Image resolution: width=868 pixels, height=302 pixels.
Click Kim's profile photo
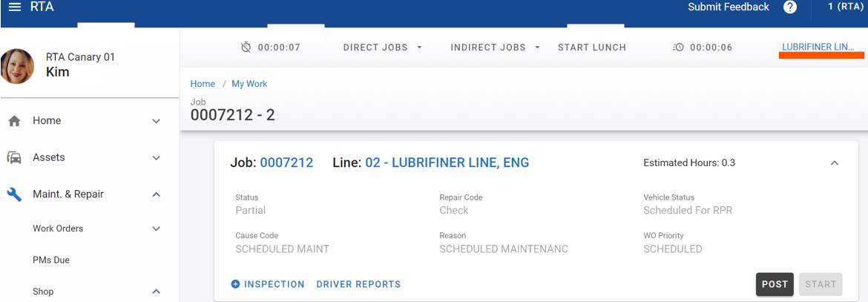pos(17,66)
